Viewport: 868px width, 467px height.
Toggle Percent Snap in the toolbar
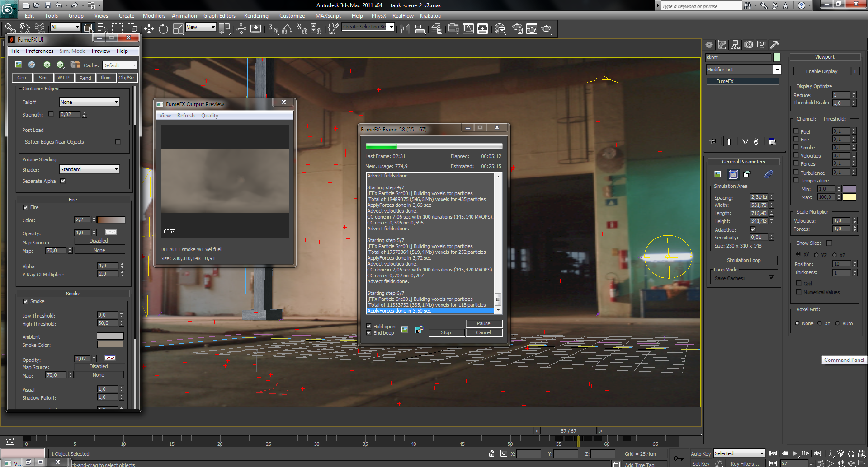click(x=302, y=29)
